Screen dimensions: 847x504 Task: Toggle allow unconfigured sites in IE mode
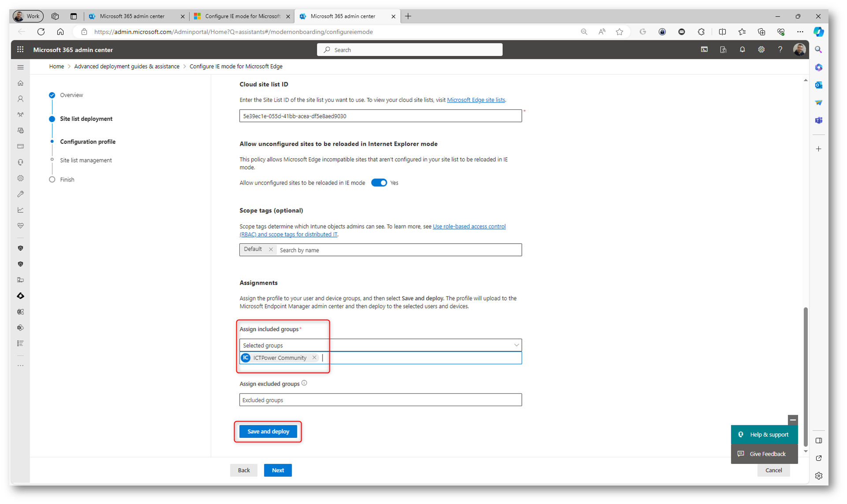click(x=379, y=183)
